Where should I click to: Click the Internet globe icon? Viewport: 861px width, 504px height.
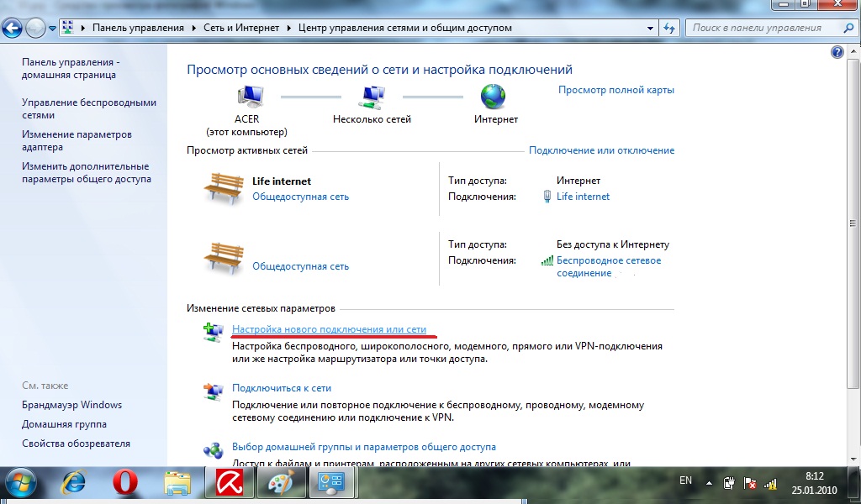tap(493, 97)
